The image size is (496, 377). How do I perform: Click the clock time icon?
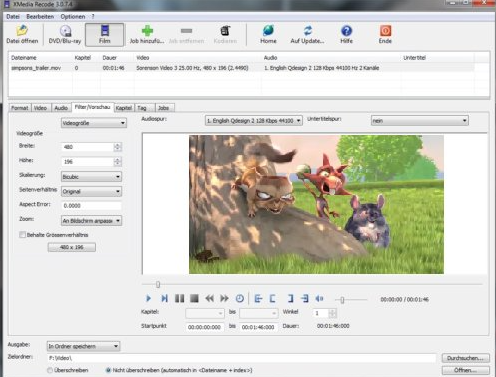coord(240,298)
